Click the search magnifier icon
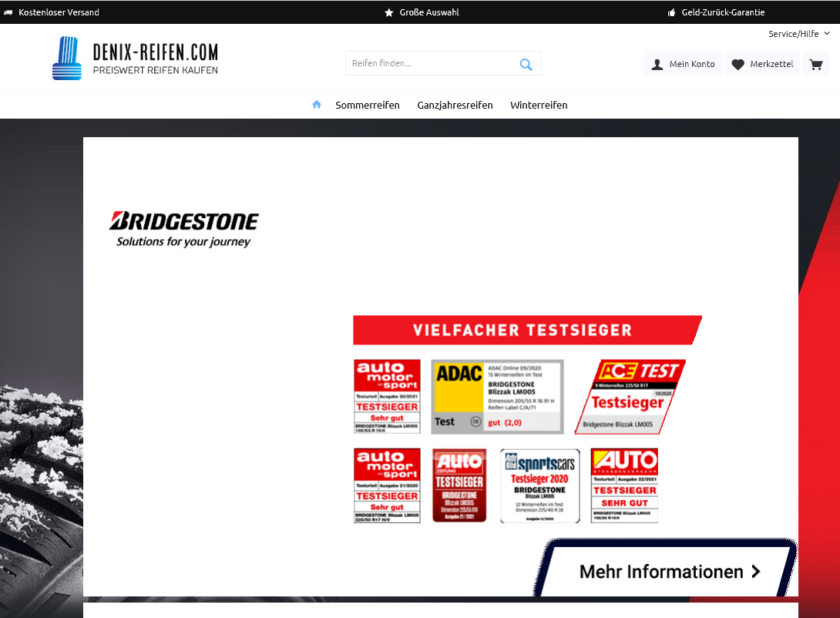 526,64
